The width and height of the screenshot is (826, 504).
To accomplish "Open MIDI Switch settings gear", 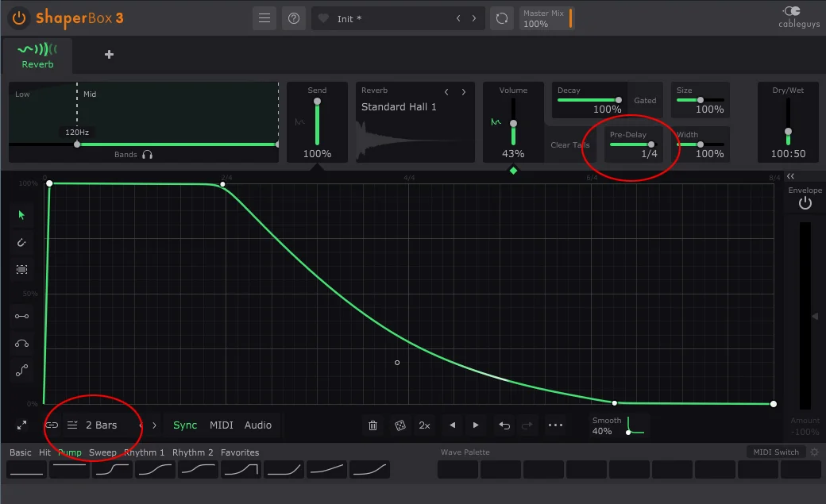I will (814, 452).
